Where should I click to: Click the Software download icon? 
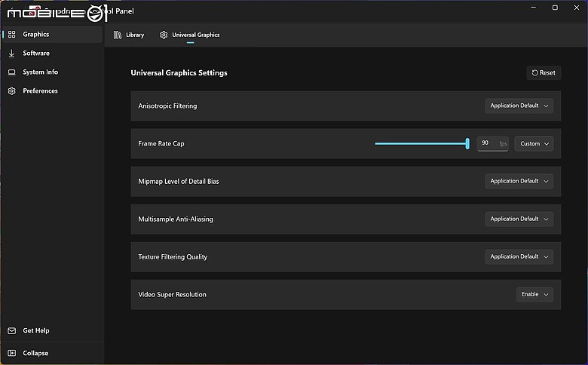[11, 54]
